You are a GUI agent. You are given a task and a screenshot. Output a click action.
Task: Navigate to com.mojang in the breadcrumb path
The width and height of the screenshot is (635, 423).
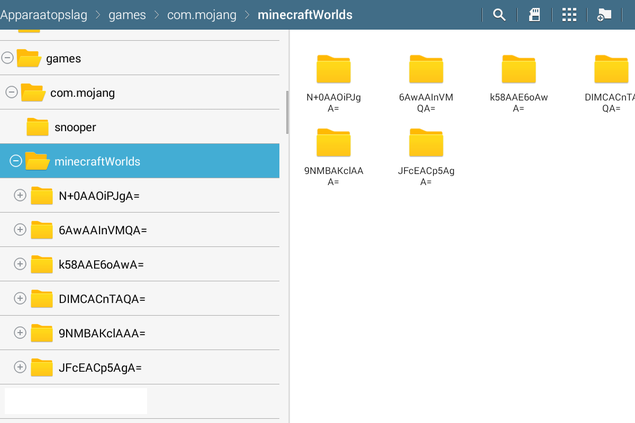coord(202,15)
